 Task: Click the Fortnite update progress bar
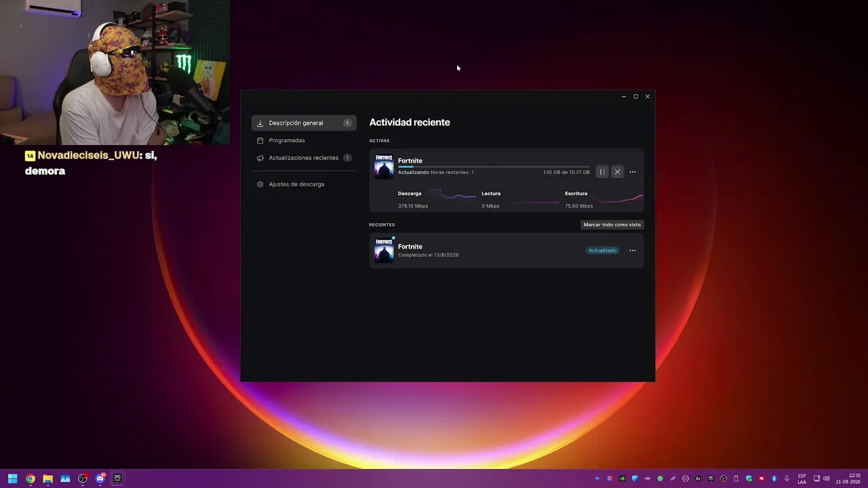tap(494, 166)
